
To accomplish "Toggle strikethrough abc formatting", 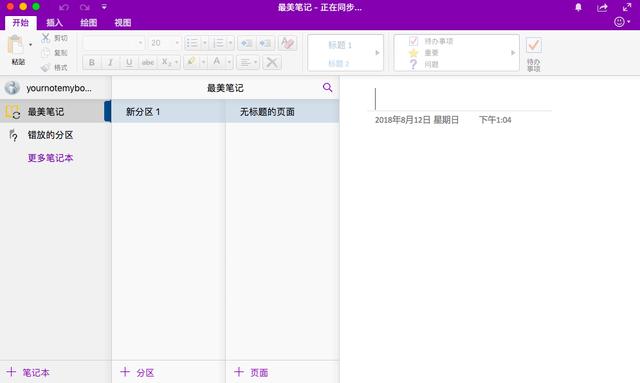I will [x=148, y=62].
